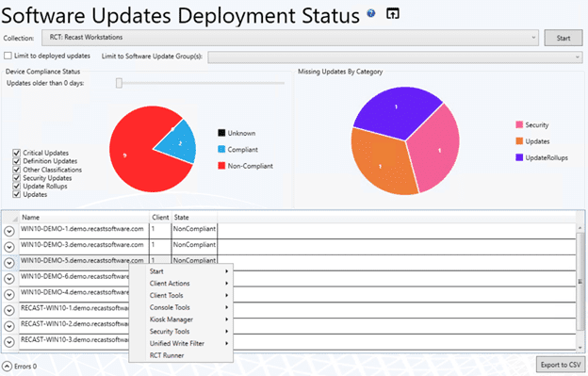Select the blue Compliant pie slice
Screen dimensions: 588x376
click(180, 143)
